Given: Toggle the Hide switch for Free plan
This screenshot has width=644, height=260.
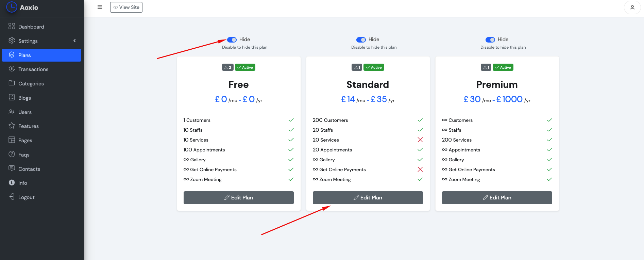Looking at the screenshot, I should point(232,40).
